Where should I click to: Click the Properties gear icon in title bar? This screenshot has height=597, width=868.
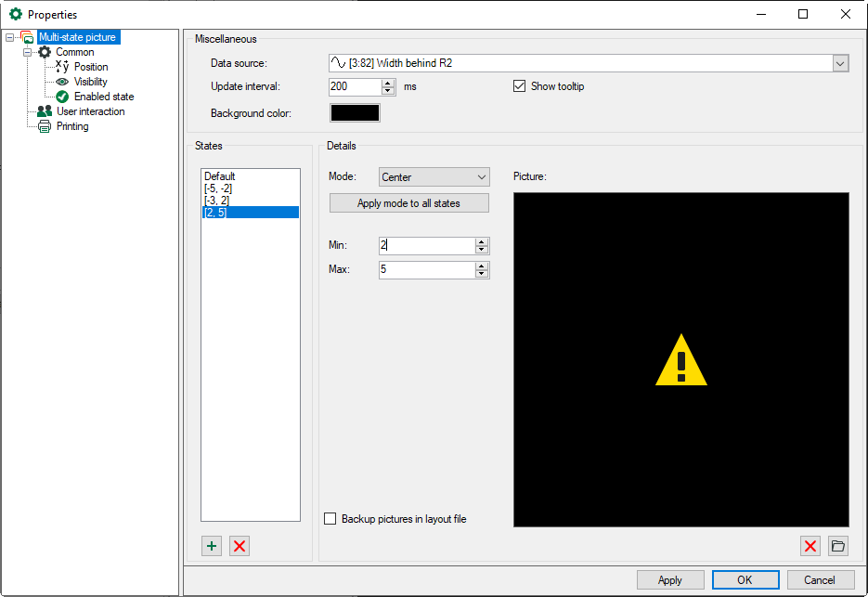point(16,14)
